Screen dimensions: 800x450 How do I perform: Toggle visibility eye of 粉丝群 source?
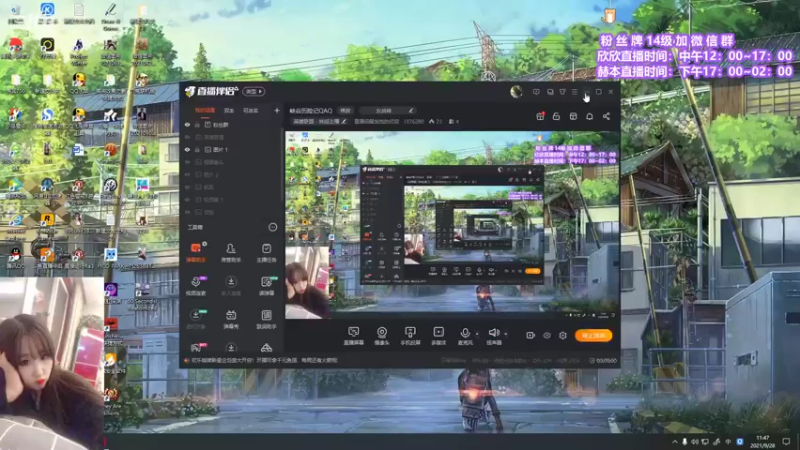[x=187, y=124]
